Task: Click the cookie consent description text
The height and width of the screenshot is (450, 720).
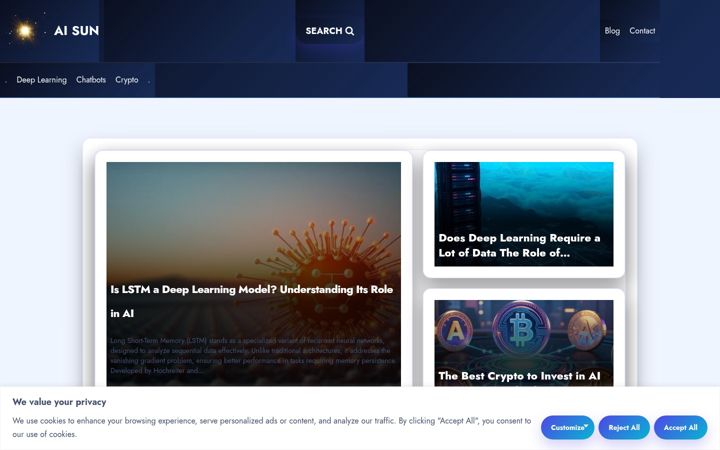Action: pos(271,427)
